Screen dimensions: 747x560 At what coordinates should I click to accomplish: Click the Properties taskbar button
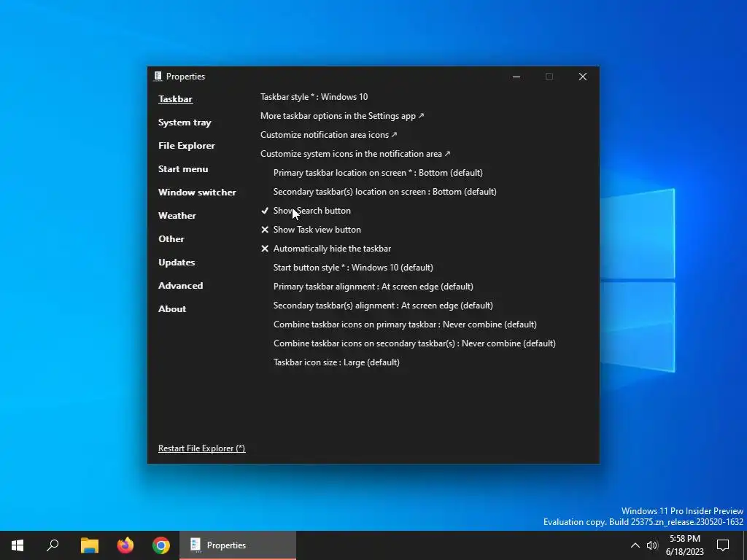pyautogui.click(x=238, y=545)
